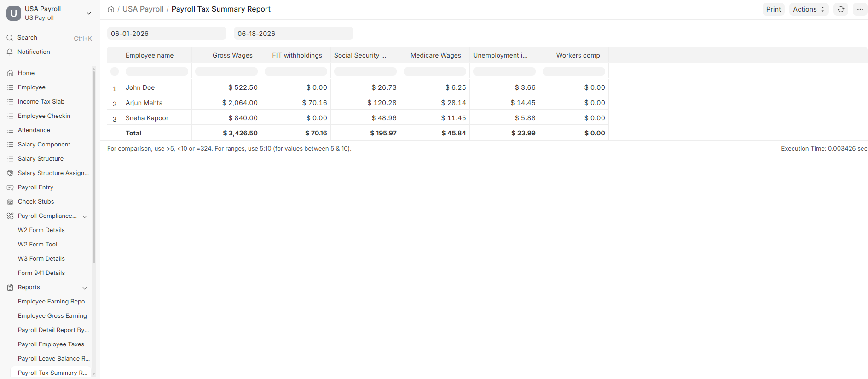Click the $ 120.28 social security cell
This screenshot has height=379, width=868.
365,103
